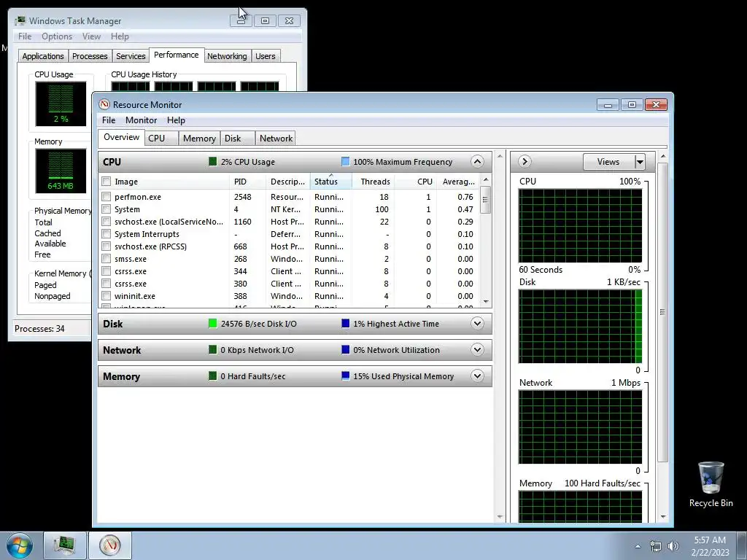
Task: Close the Windows Task Manager window
Action: coord(289,21)
